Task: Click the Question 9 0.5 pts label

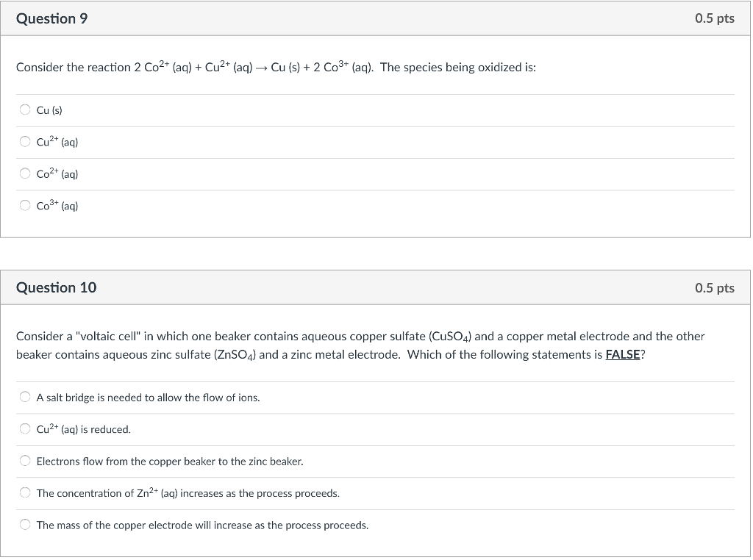Action: (x=715, y=18)
